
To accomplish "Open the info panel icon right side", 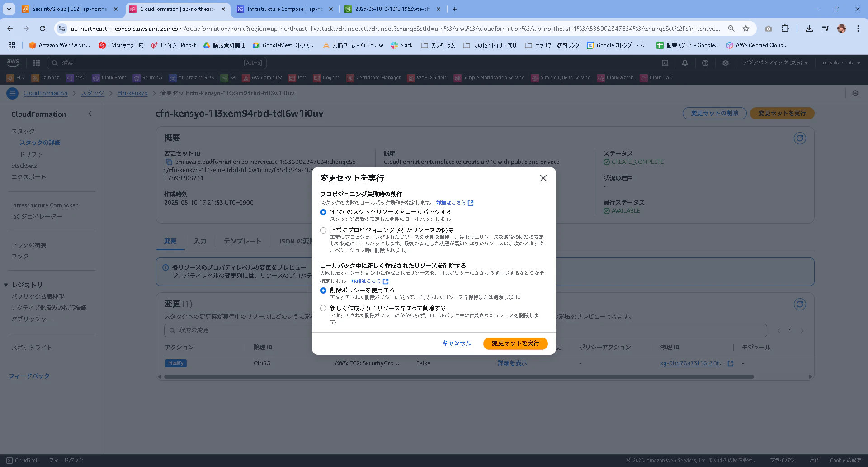I will coord(855,93).
